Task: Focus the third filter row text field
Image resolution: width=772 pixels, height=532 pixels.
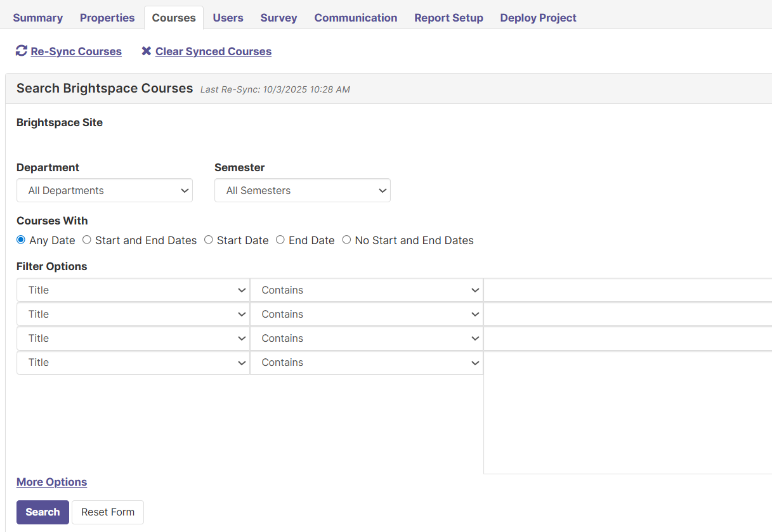Action: coord(627,338)
